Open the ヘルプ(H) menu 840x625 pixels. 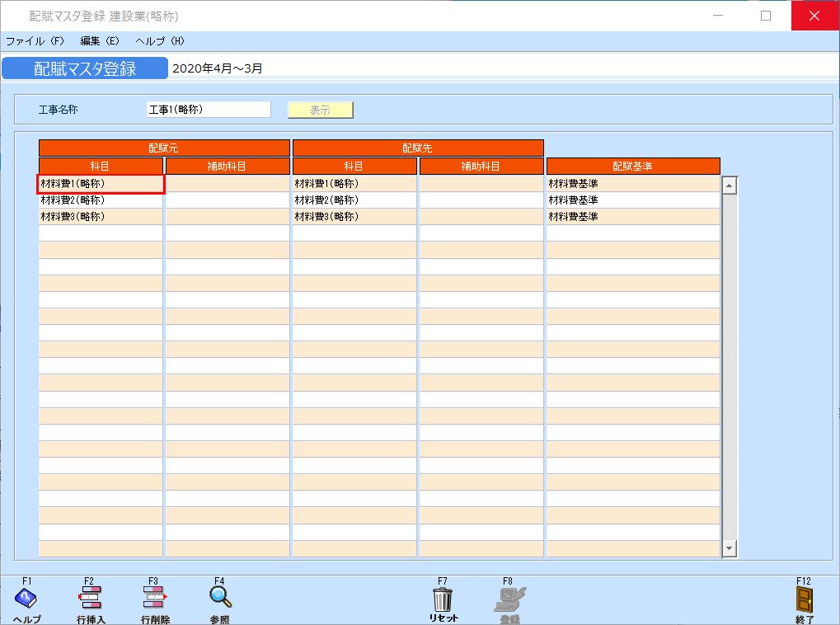click(160, 40)
